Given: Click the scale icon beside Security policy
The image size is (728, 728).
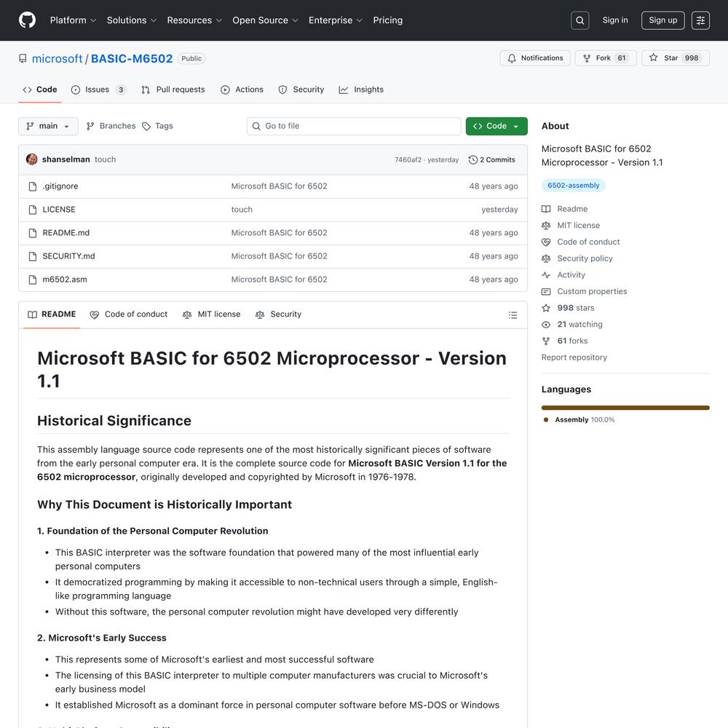Looking at the screenshot, I should point(546,258).
